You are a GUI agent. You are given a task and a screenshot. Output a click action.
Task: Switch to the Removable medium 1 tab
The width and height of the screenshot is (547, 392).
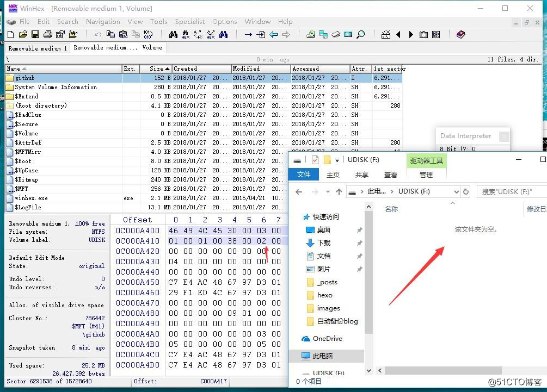[38, 48]
